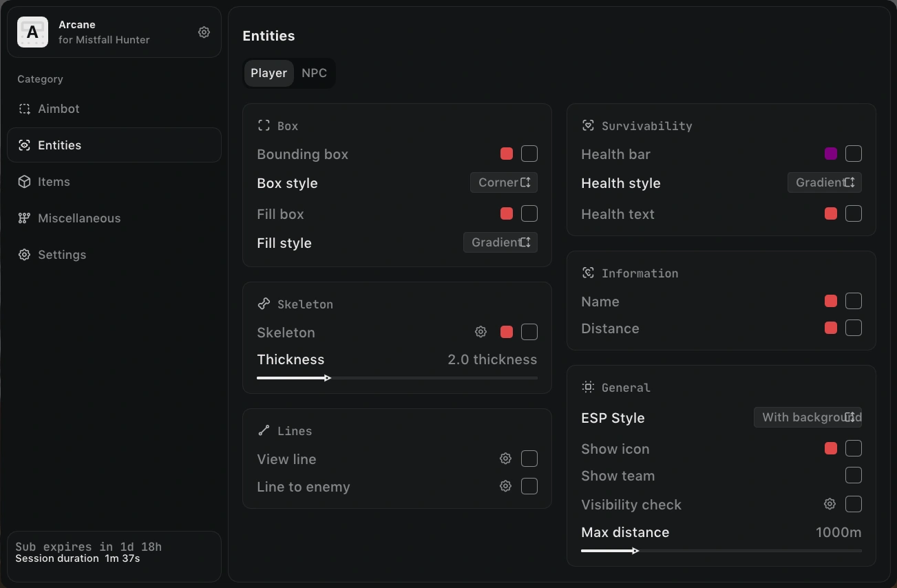Click the Aimbot dashed-square sidebar icon
Screen dimensions: 897x588
(24, 109)
